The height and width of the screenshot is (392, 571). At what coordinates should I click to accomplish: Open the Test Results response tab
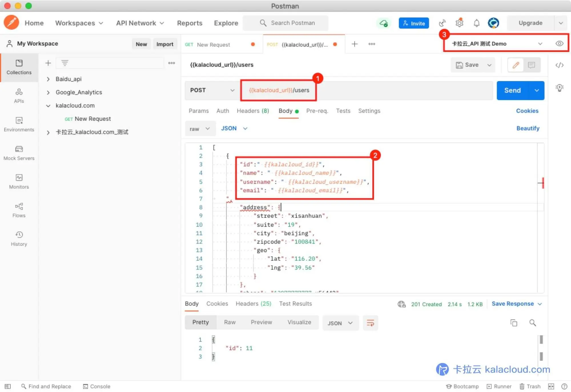(295, 303)
